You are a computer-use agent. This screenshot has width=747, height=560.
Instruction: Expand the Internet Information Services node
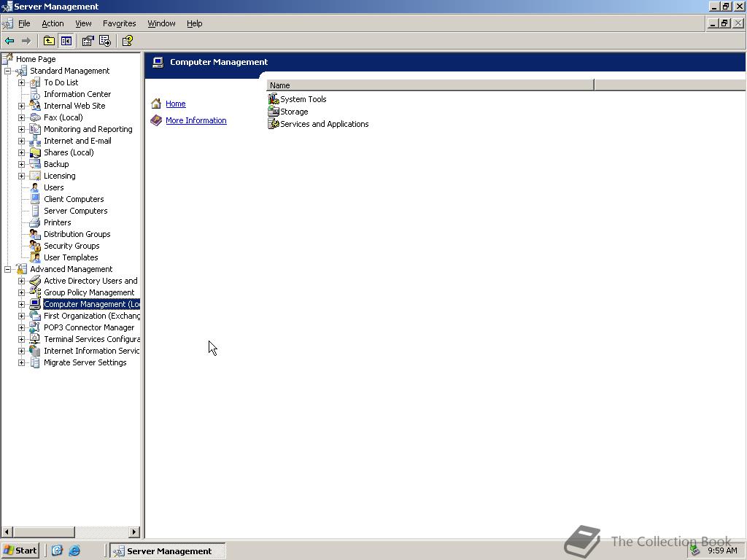pyautogui.click(x=21, y=351)
